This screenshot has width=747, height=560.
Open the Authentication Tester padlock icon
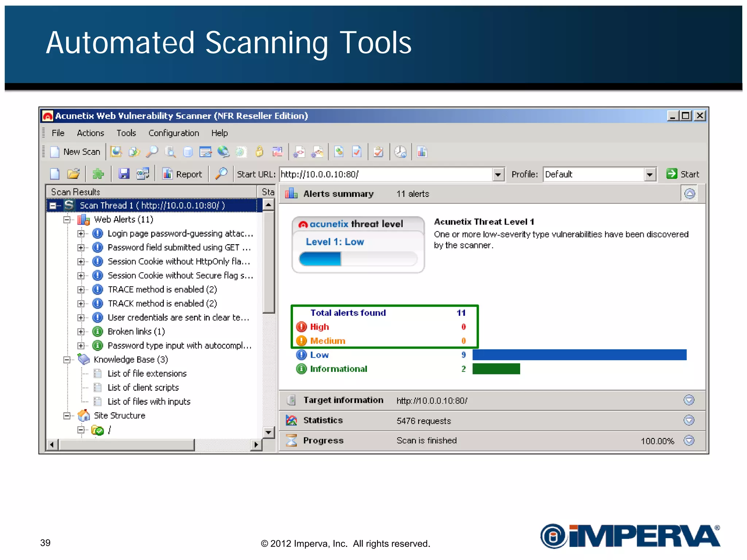pos(259,152)
